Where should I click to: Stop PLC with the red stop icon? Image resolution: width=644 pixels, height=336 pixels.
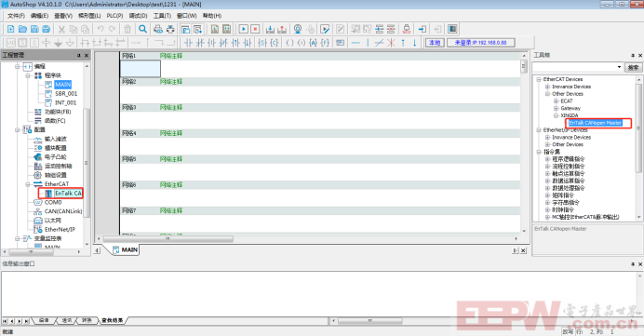255,29
